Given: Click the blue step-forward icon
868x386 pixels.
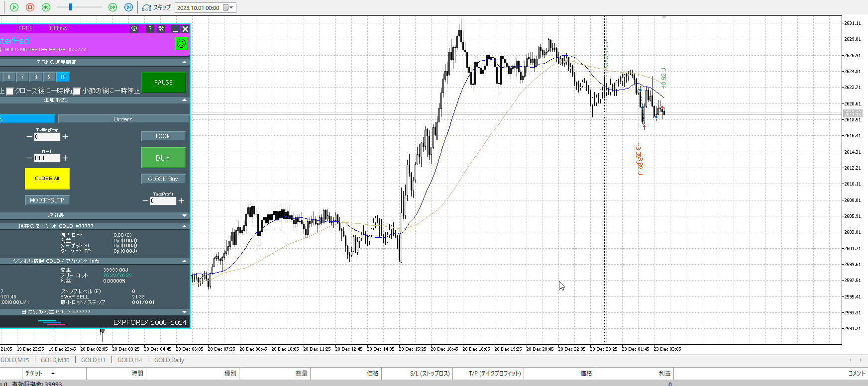Looking at the screenshot, I should tap(128, 7).
